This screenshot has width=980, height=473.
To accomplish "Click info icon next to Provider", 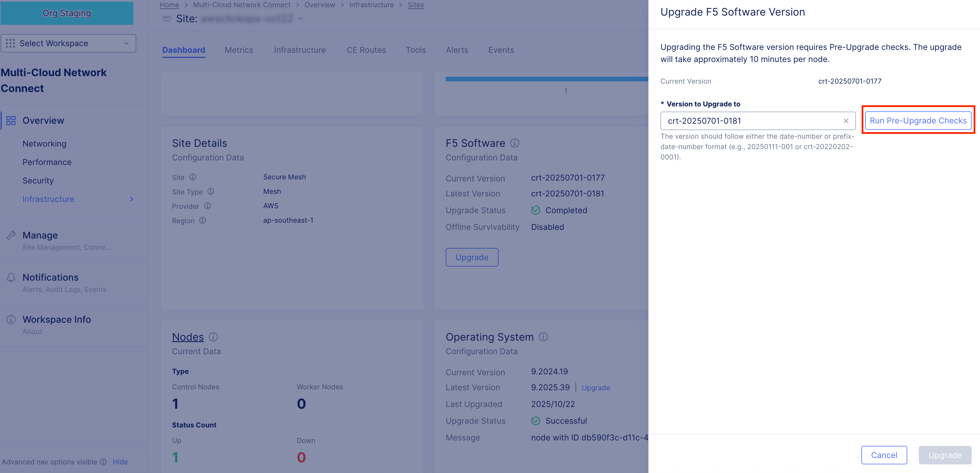I will click(x=207, y=206).
